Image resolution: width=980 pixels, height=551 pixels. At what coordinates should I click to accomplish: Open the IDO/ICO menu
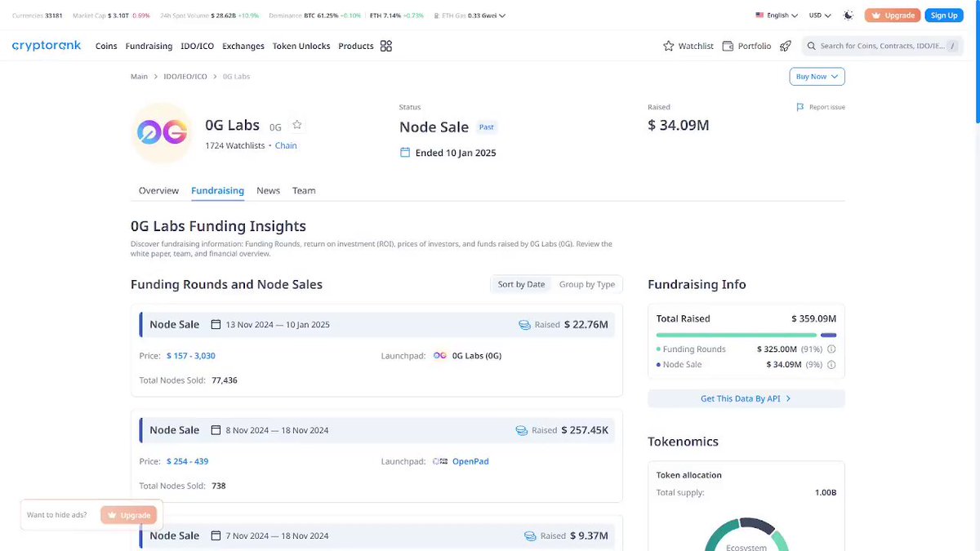198,47
